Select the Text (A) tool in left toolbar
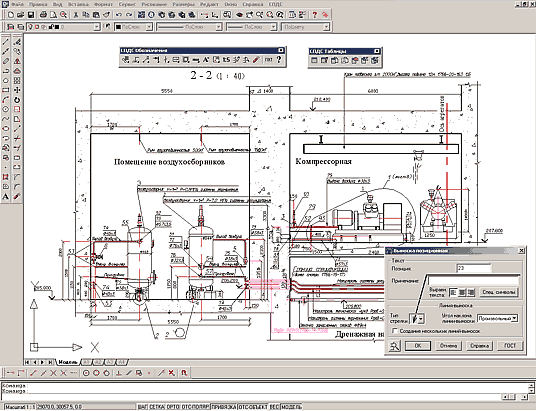Image resolution: width=536 pixels, height=411 pixels. pos(5,197)
